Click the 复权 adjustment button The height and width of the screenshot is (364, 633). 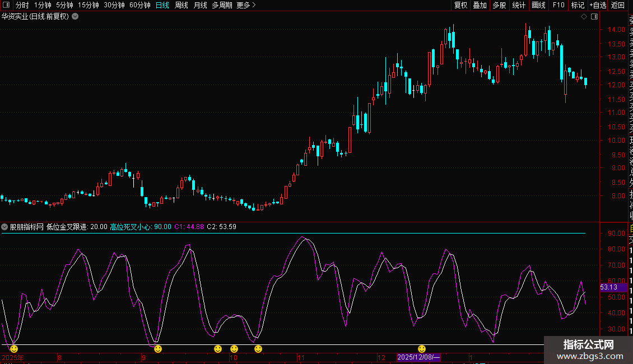pyautogui.click(x=460, y=5)
